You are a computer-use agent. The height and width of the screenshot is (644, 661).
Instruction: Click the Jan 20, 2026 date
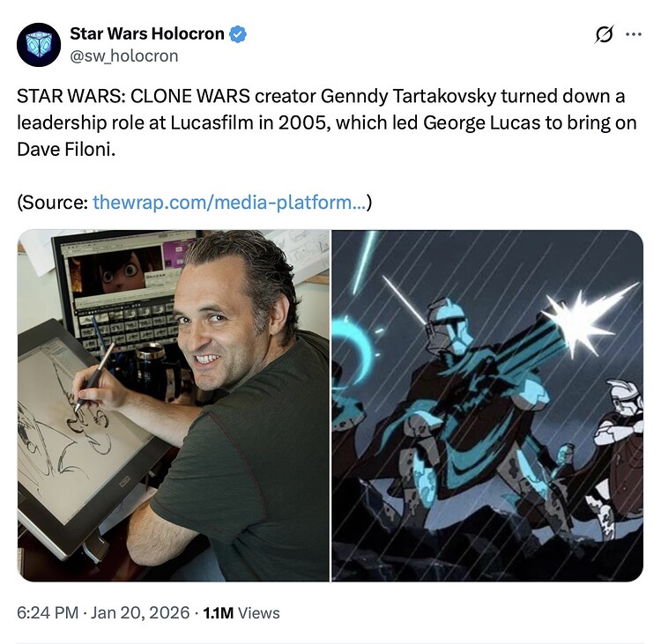point(140,613)
